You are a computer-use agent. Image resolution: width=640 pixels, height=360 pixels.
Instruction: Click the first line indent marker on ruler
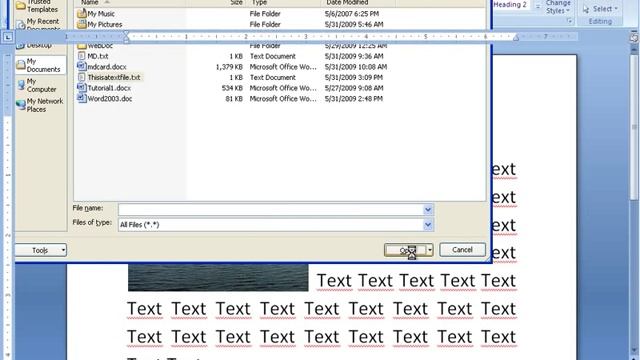pos(126,34)
